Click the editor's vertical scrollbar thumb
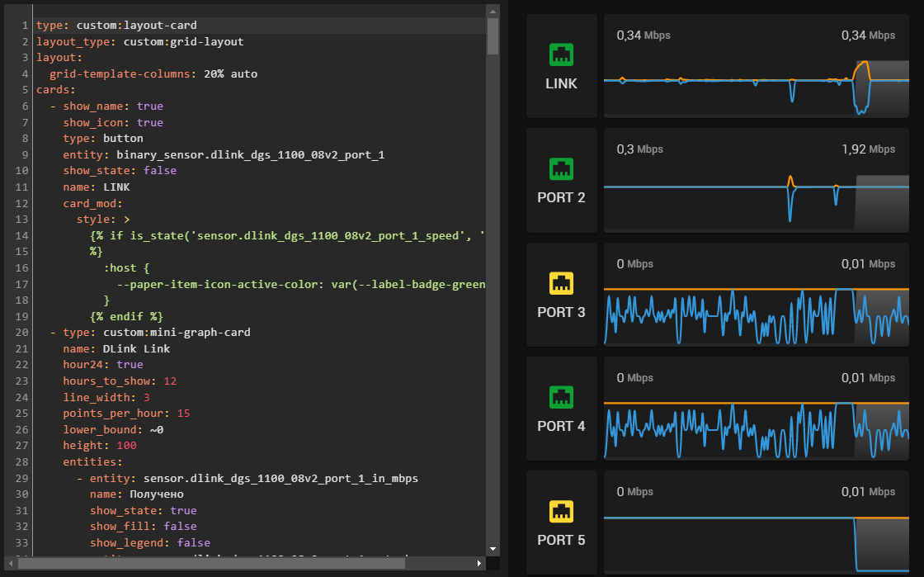This screenshot has height=577, width=924. tap(493, 35)
